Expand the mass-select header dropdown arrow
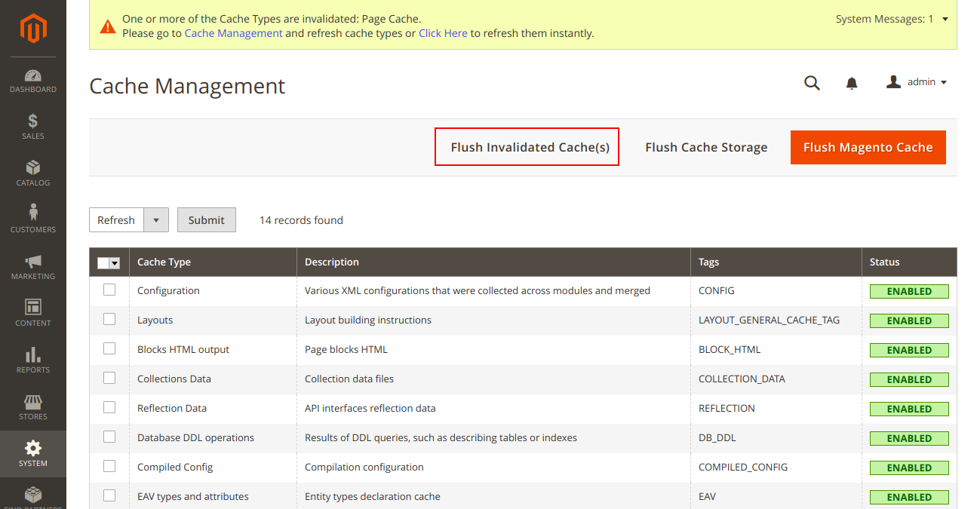 115,262
